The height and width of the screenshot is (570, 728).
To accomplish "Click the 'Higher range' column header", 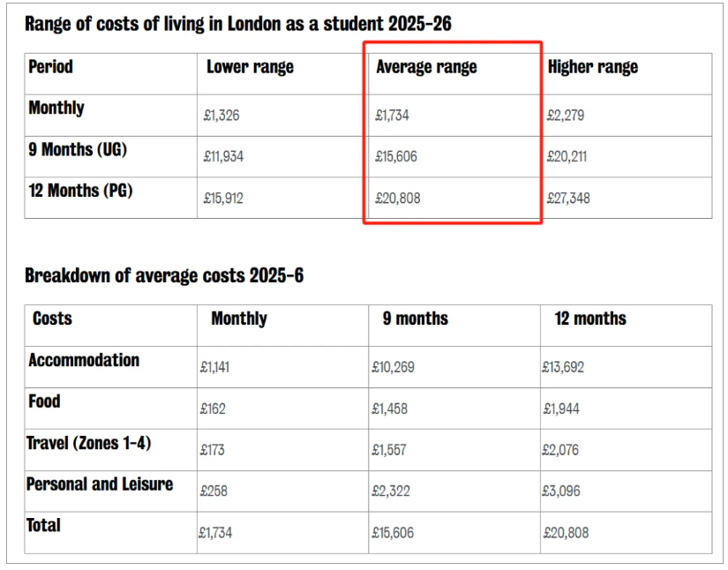I will tap(592, 67).
